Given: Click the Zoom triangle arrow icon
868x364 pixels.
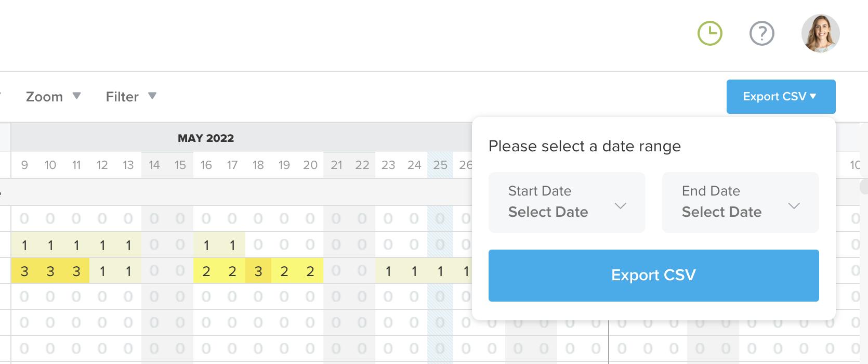Looking at the screenshot, I should pyautogui.click(x=76, y=96).
